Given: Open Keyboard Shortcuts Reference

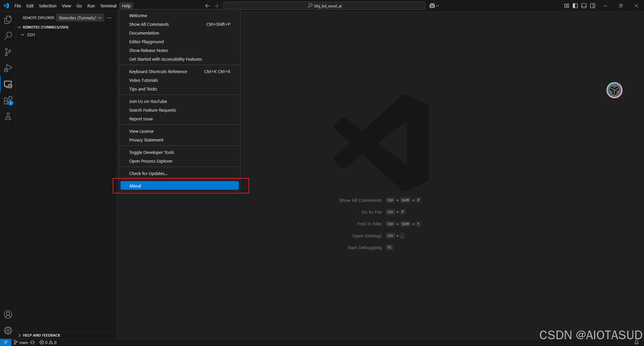Looking at the screenshot, I should pyautogui.click(x=179, y=72).
